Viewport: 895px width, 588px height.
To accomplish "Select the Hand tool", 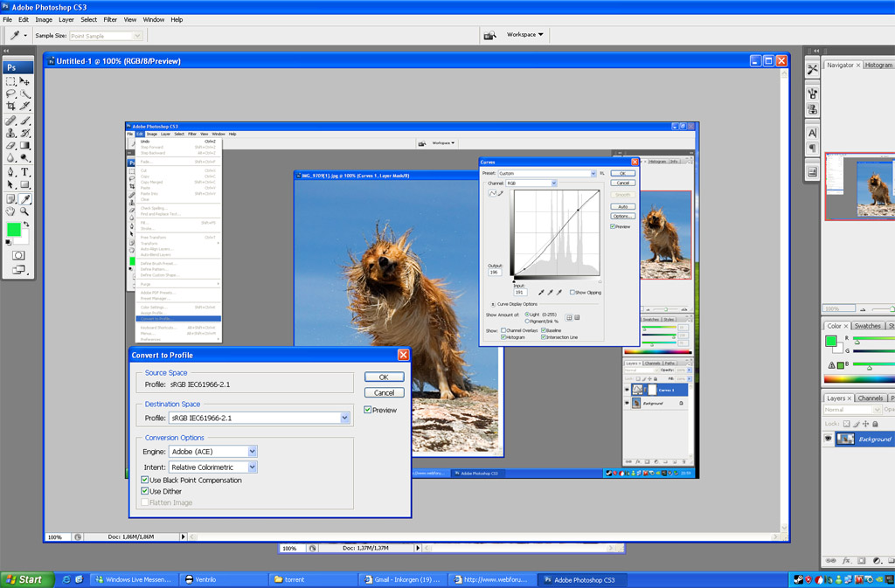I will pyautogui.click(x=10, y=211).
